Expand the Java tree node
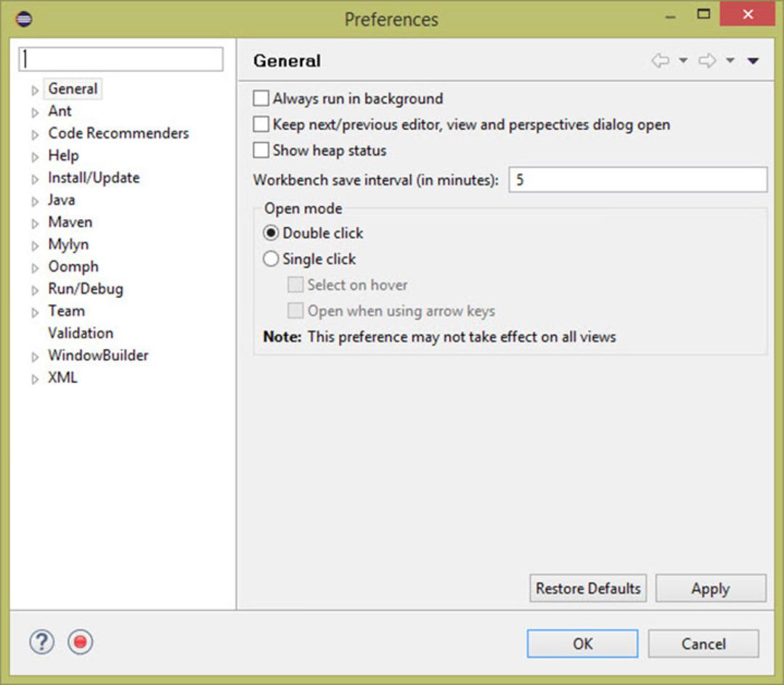Image resolution: width=784 pixels, height=685 pixels. click(35, 201)
